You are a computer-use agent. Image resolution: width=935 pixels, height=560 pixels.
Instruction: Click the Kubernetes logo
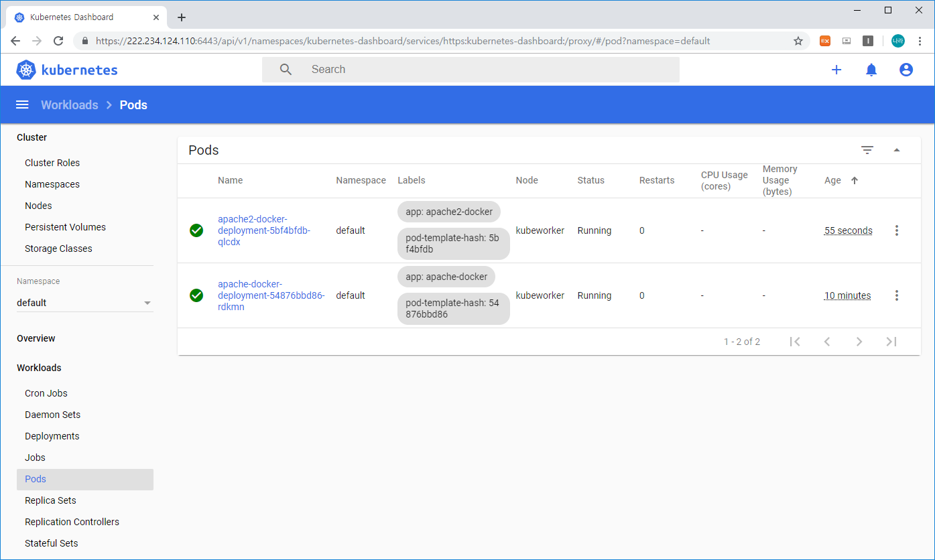(x=67, y=70)
